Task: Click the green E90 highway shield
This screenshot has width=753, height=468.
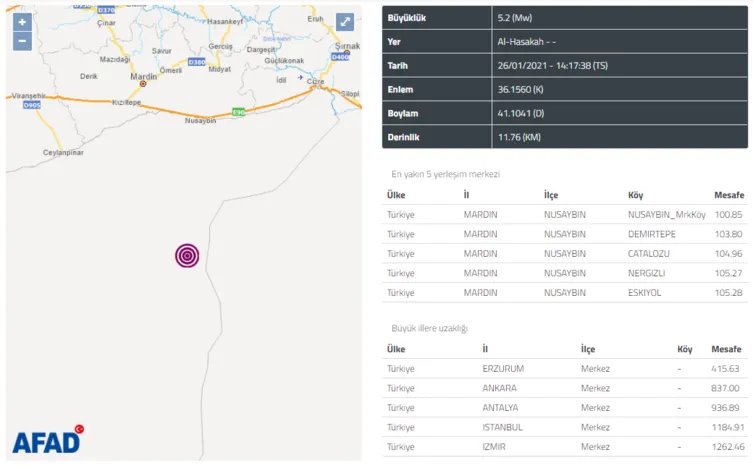Action: coord(237,111)
